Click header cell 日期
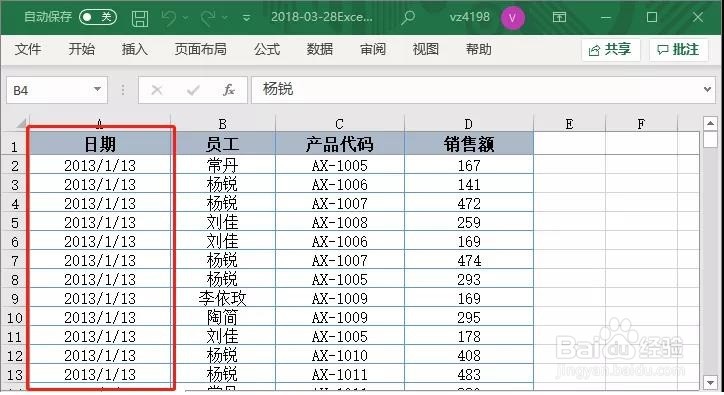This screenshot has width=724, height=395. (100, 144)
